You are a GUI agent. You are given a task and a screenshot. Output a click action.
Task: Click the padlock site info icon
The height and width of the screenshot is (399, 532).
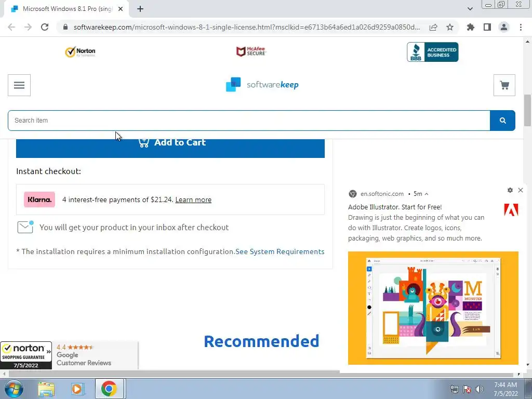tap(65, 27)
